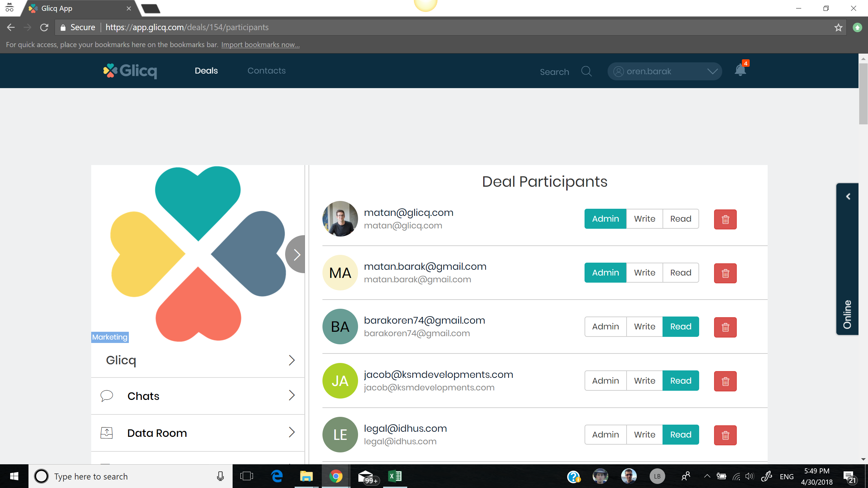Go to the Deals menu
This screenshot has height=488, width=868.
tap(206, 71)
